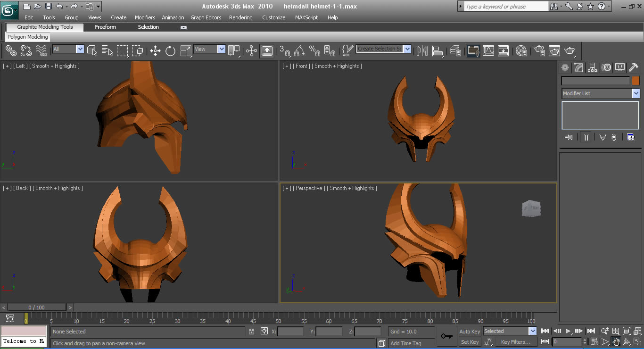This screenshot has height=349, width=644.
Task: Open the Rendering menu
Action: (x=240, y=17)
